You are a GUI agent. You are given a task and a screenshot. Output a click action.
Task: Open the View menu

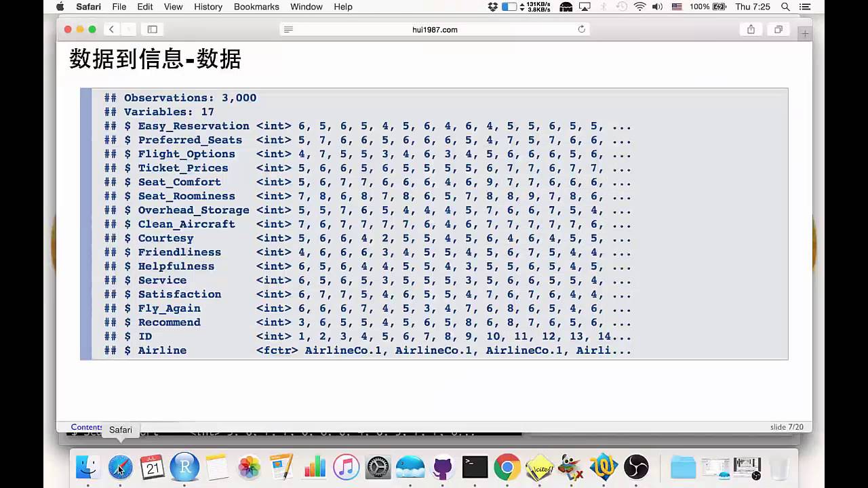click(x=174, y=7)
